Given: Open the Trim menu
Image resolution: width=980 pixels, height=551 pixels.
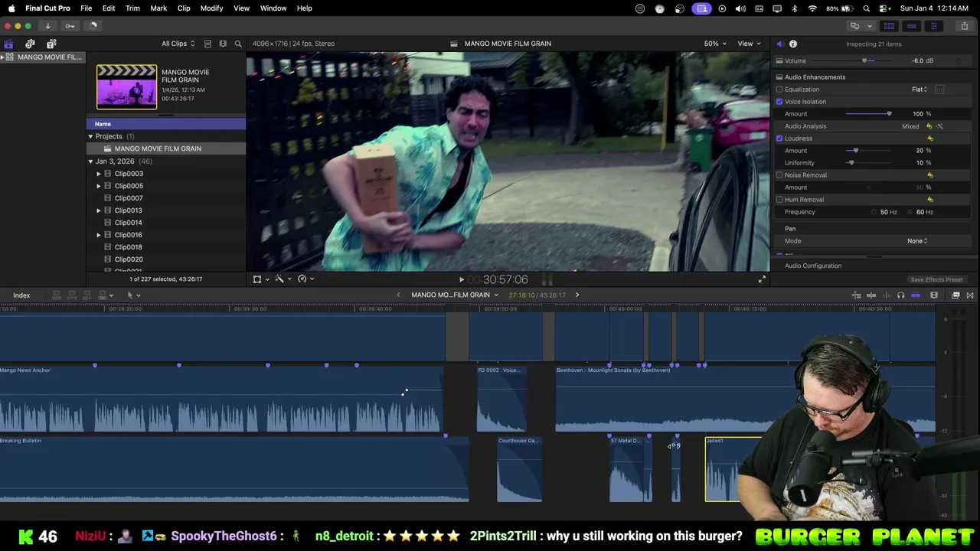Looking at the screenshot, I should tap(132, 8).
